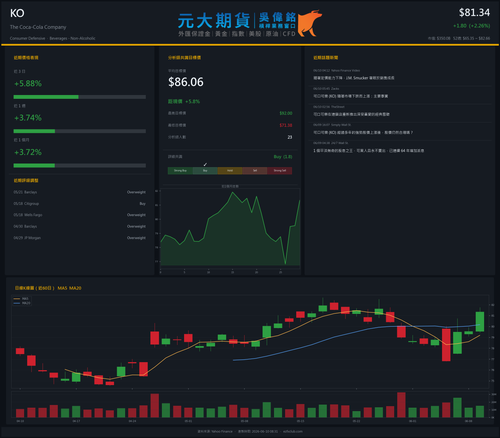This screenshot has height=438, width=500.
Task: Click the $86.06 average target price
Action: 186,82
